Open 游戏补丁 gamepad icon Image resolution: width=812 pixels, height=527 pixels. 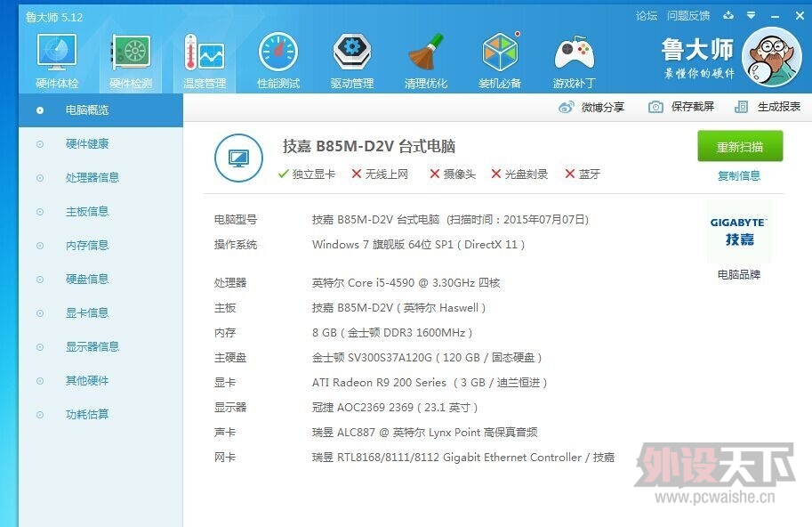(574, 53)
